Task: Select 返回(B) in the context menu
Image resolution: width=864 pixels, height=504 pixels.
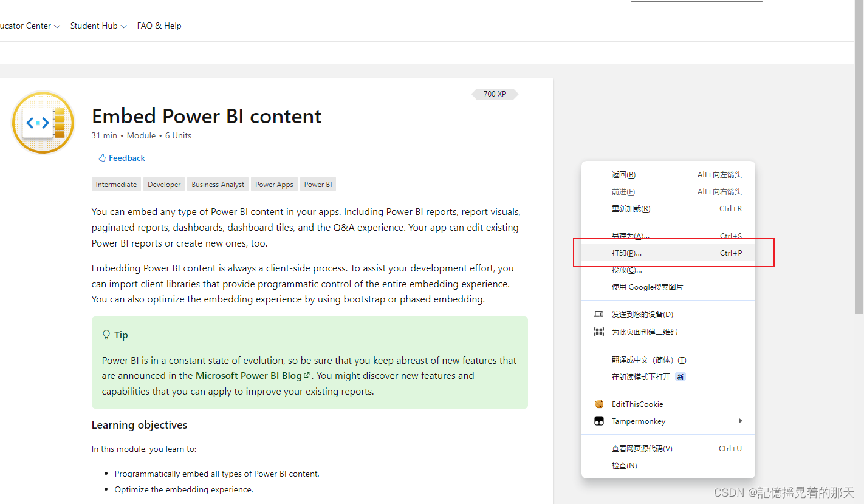Action: pyautogui.click(x=668, y=175)
